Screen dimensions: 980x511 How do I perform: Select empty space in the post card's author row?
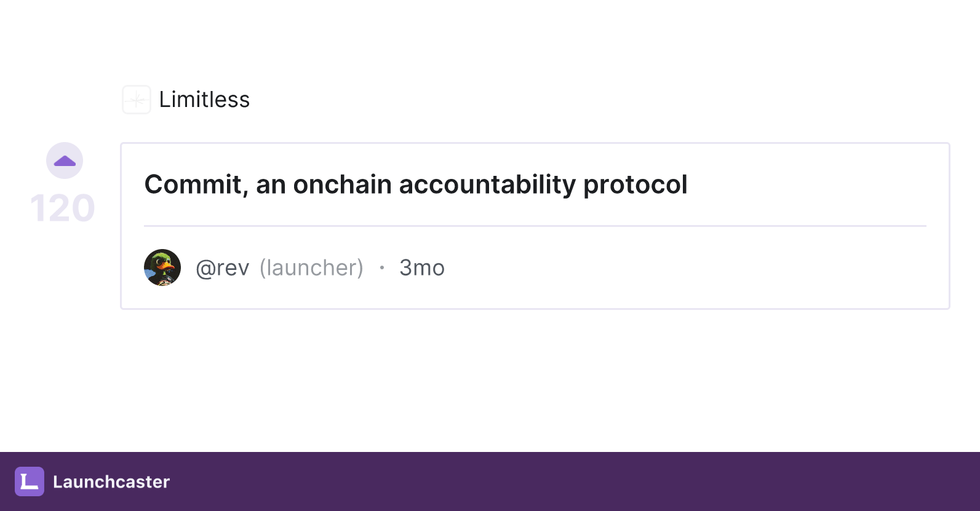683,267
